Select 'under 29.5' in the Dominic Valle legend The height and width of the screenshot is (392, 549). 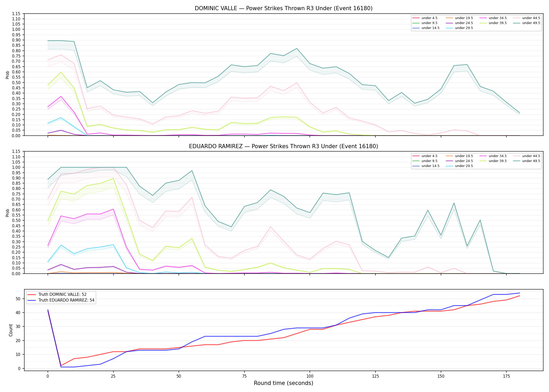464,28
